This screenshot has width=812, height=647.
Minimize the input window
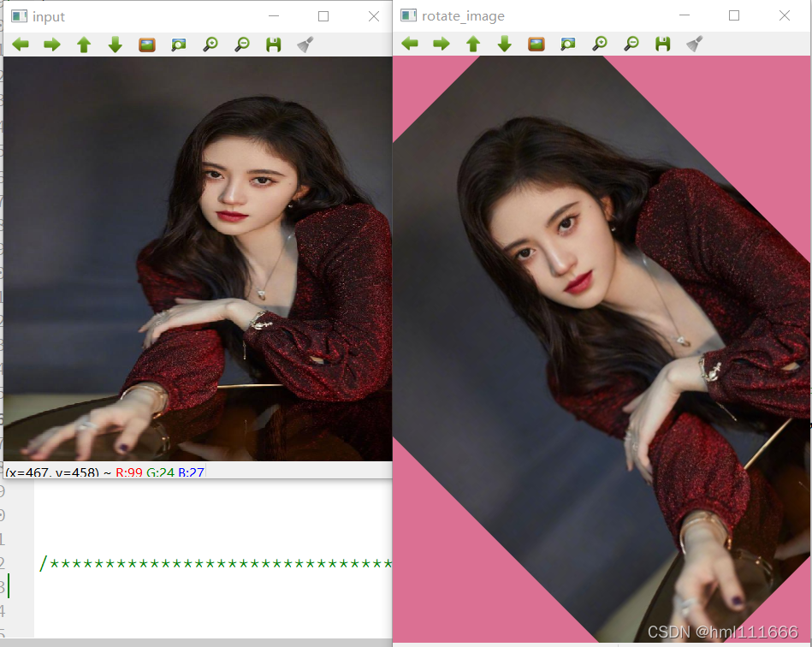click(x=274, y=16)
